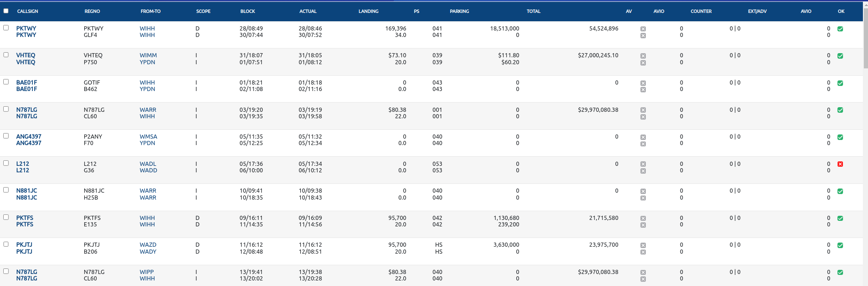The height and width of the screenshot is (286, 868).
Task: Open the WMSA origin link
Action: 149,137
